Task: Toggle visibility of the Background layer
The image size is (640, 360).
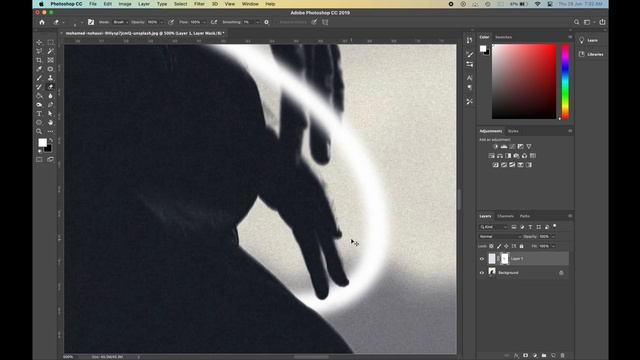Action: [x=482, y=273]
